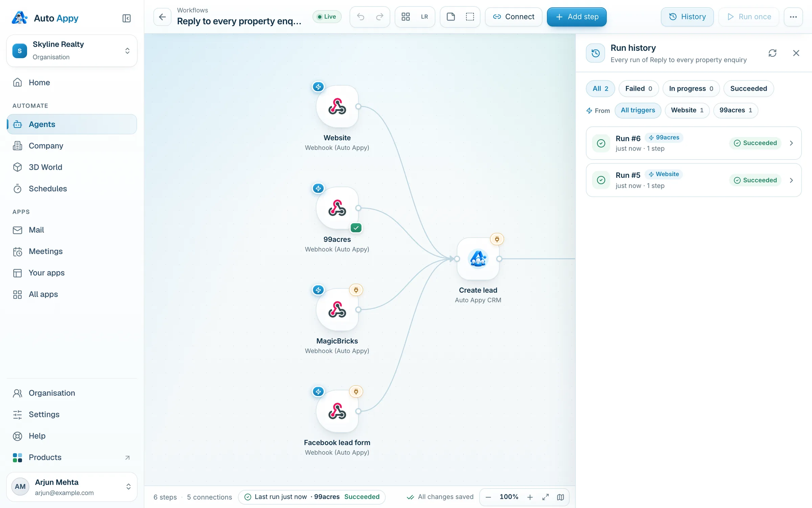
Task: Expand Run #6 details
Action: (x=694, y=143)
